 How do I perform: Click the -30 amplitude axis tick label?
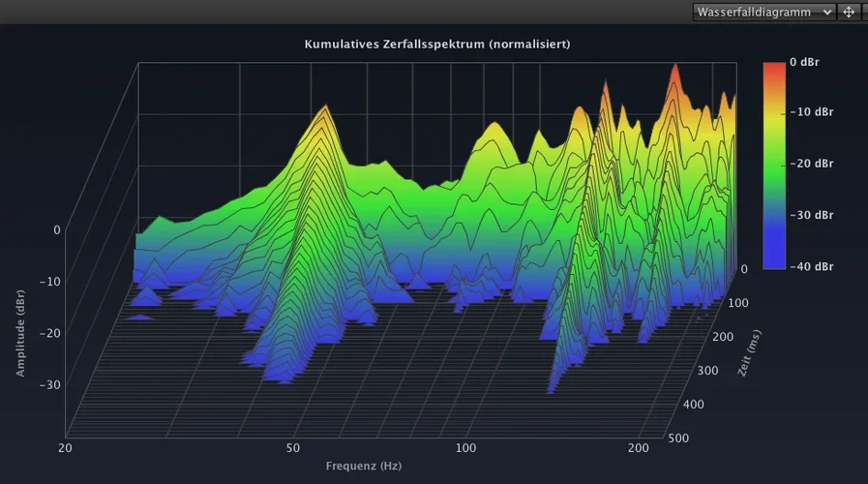click(49, 384)
